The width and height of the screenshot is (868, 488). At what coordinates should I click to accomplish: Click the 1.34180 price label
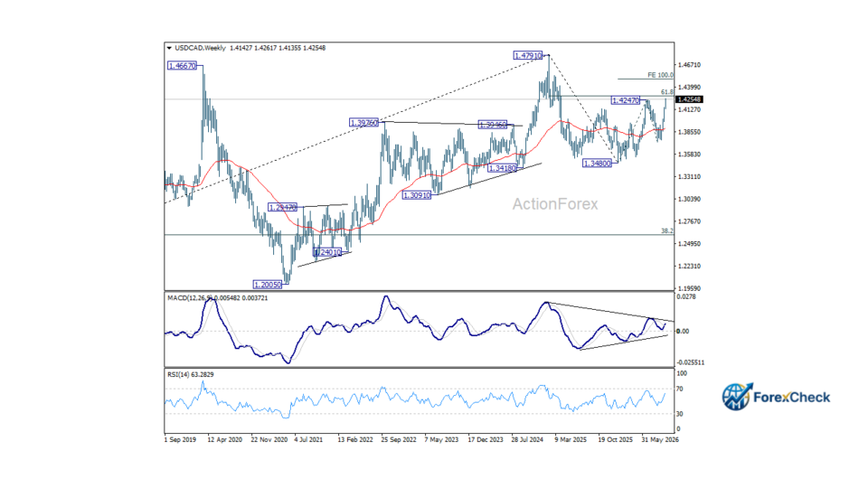click(502, 168)
